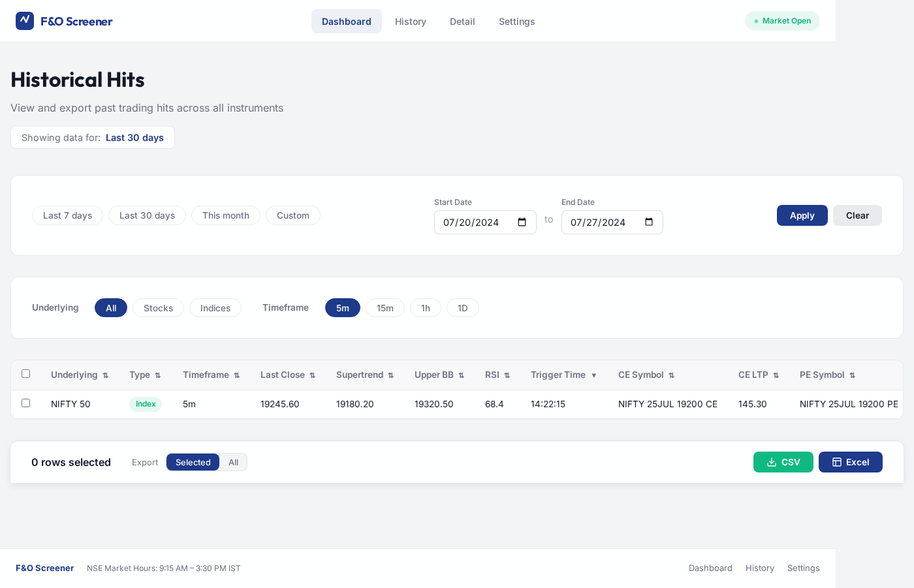
Task: Open the Start Date calendar picker icon
Action: [x=522, y=223]
